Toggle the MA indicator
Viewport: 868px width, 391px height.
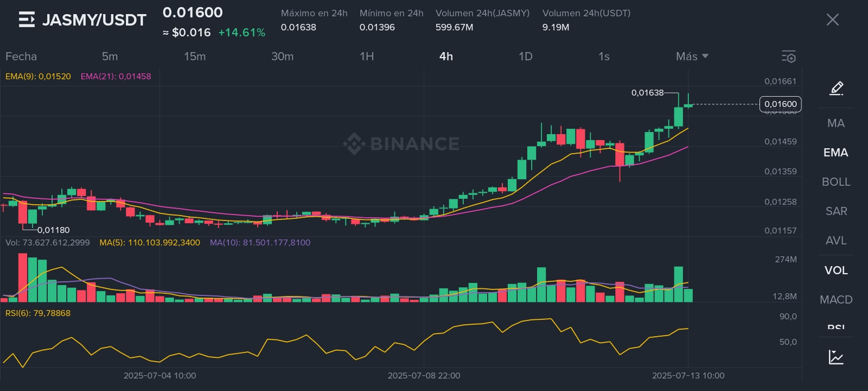click(x=836, y=123)
